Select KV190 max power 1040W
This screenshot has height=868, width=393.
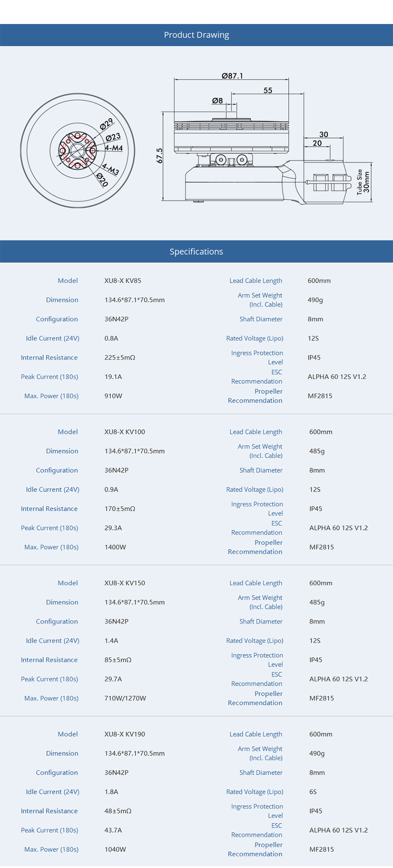(115, 849)
